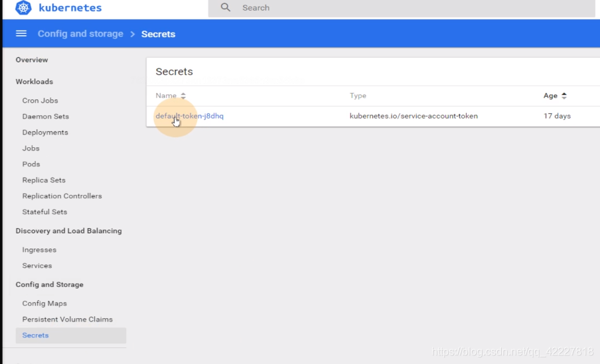Image resolution: width=600 pixels, height=364 pixels.
Task: Navigate to Persistent Volume Claims
Action: (x=67, y=320)
